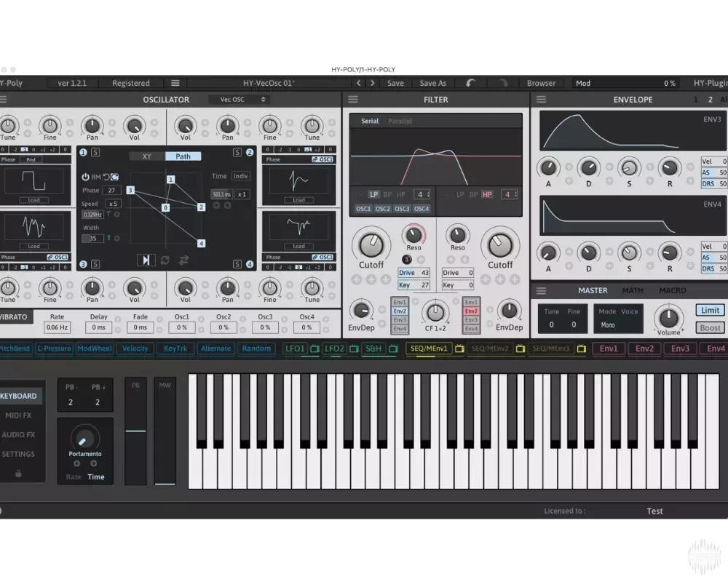Open the Speed x5 multiplier dropdown

[113, 203]
